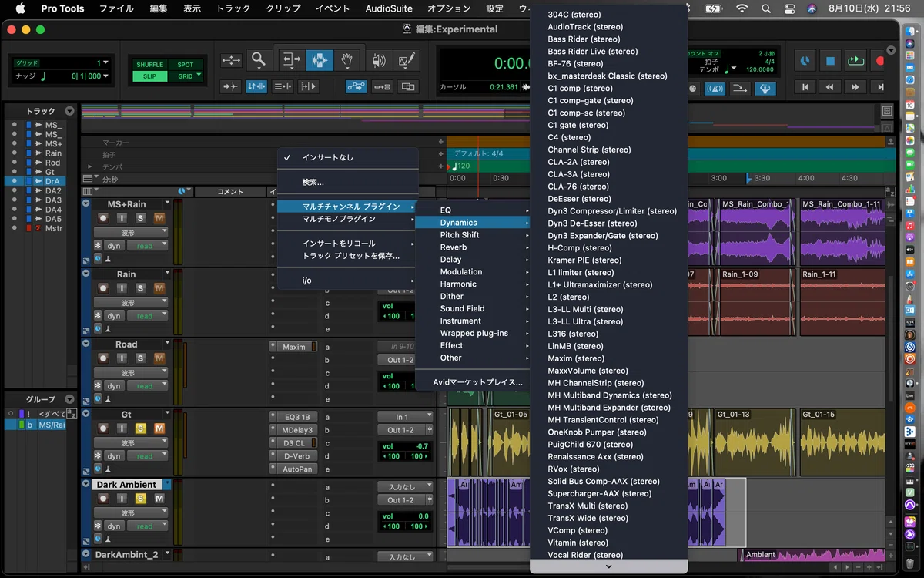Toggle Link Timeline and Edit Selection
The image size is (924, 578).
(x=256, y=87)
